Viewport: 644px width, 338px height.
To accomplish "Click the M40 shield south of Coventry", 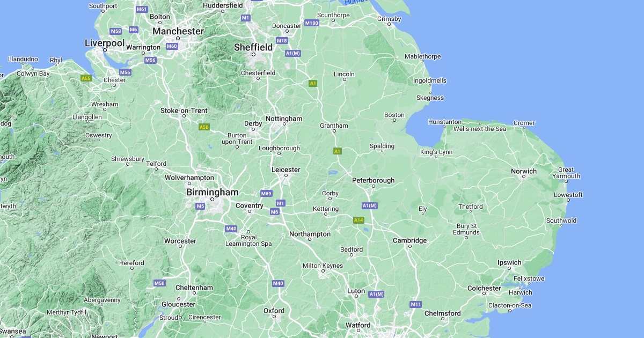I will pyautogui.click(x=231, y=229).
